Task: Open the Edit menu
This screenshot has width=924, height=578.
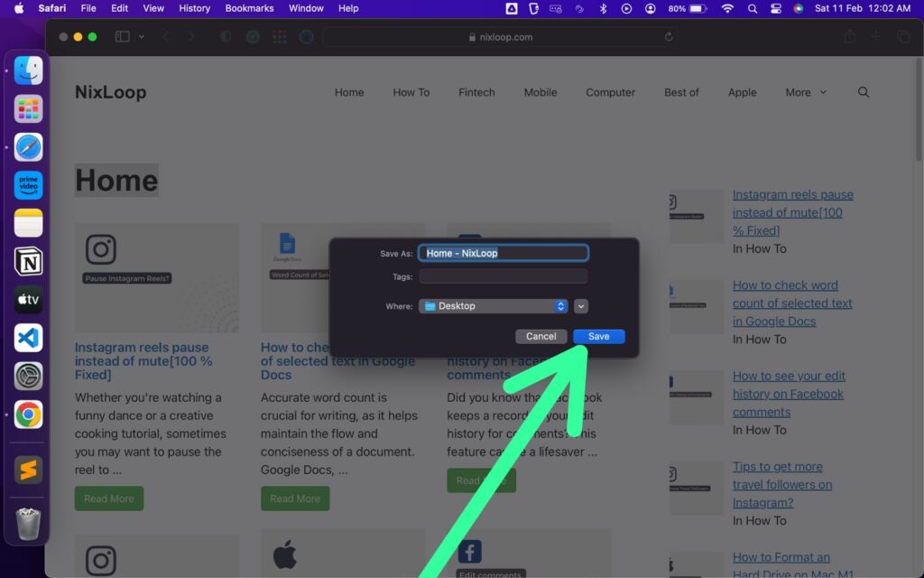Action: pyautogui.click(x=120, y=8)
